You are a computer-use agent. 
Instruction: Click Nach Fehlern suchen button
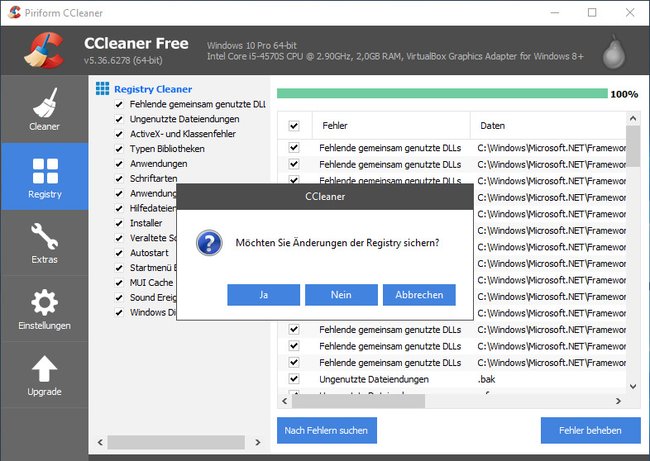[327, 430]
